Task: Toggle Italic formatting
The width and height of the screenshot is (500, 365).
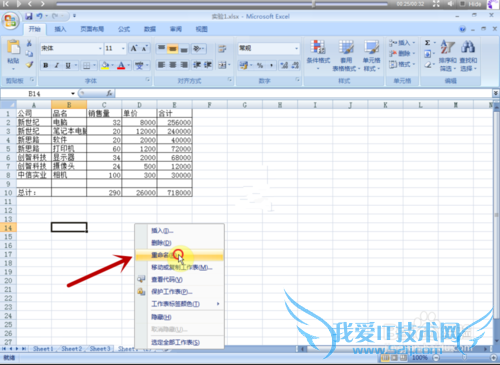Action: 57,65
